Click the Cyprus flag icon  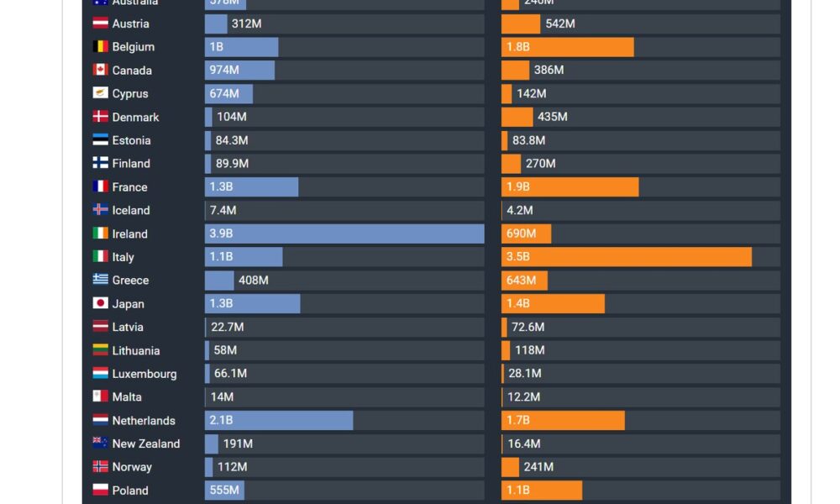(x=100, y=93)
